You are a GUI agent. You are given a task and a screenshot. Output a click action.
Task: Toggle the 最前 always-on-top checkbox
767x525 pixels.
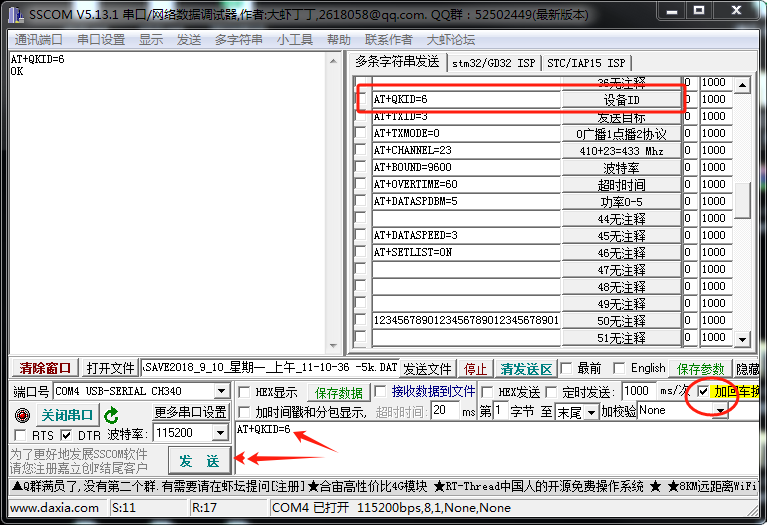click(566, 368)
